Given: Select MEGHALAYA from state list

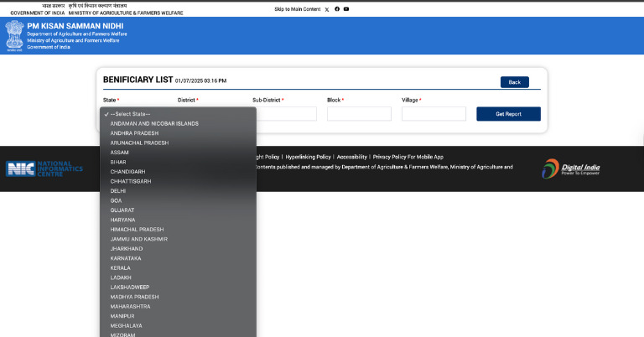Looking at the screenshot, I should [x=178, y=326].
